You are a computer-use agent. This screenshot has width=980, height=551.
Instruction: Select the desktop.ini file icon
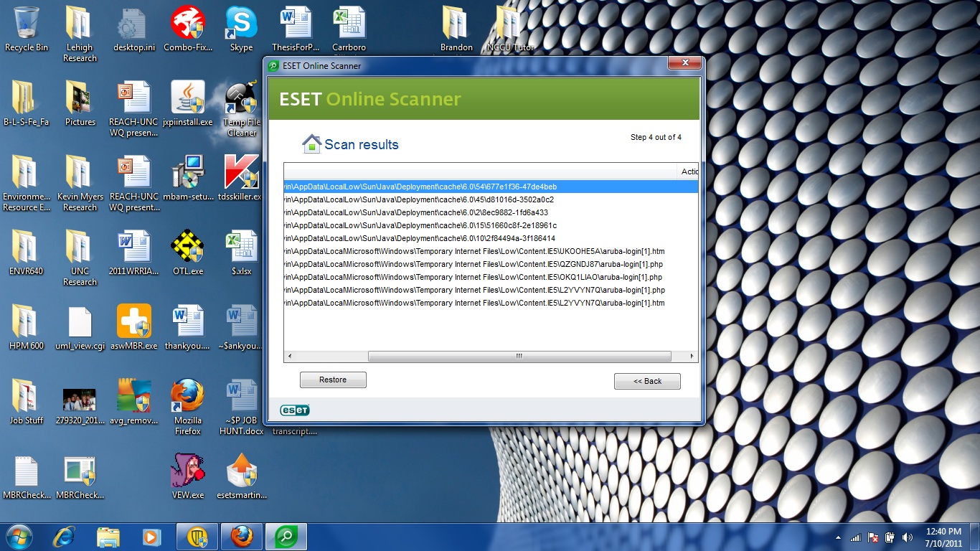click(x=134, y=29)
